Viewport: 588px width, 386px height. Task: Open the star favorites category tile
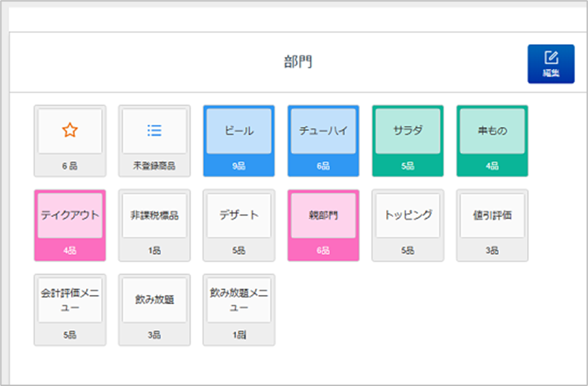pos(70,131)
